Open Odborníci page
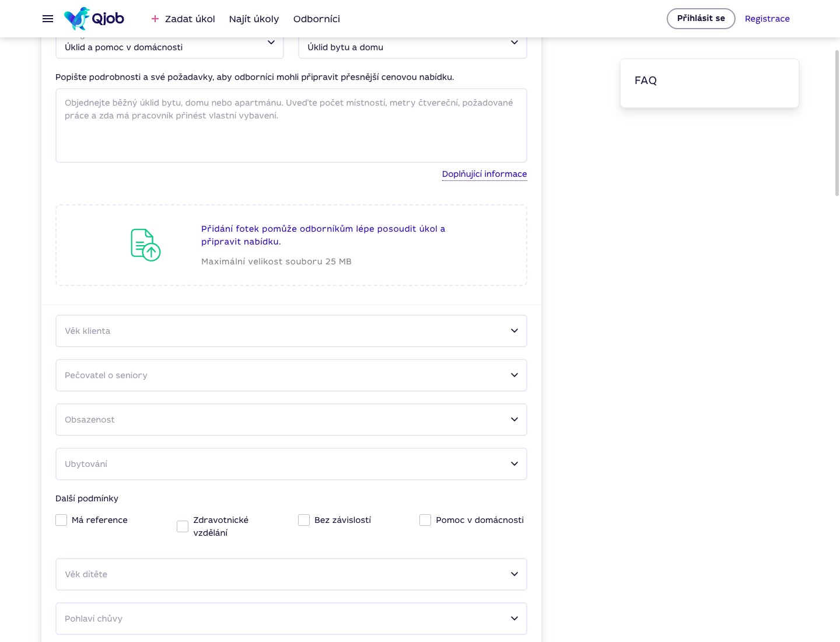This screenshot has width=840, height=642. click(317, 19)
